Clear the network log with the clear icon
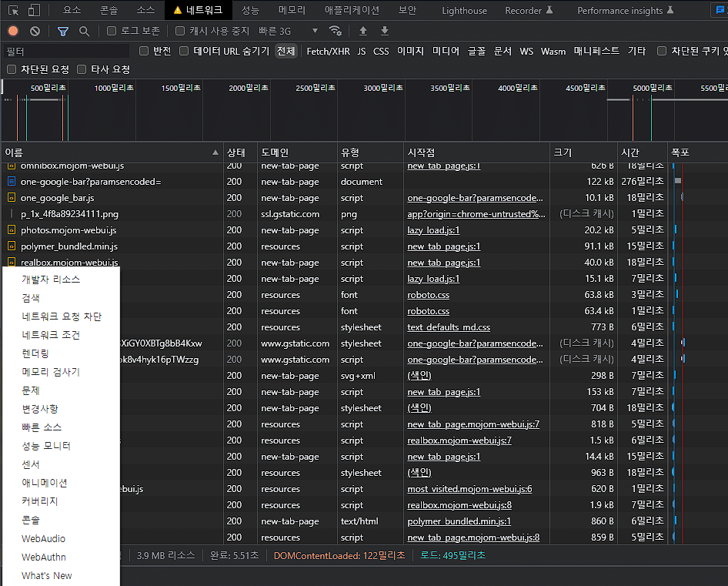 click(35, 31)
